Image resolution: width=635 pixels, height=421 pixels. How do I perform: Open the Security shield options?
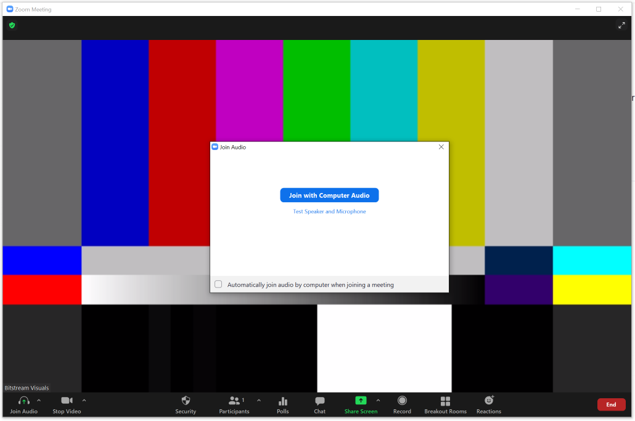[186, 401]
